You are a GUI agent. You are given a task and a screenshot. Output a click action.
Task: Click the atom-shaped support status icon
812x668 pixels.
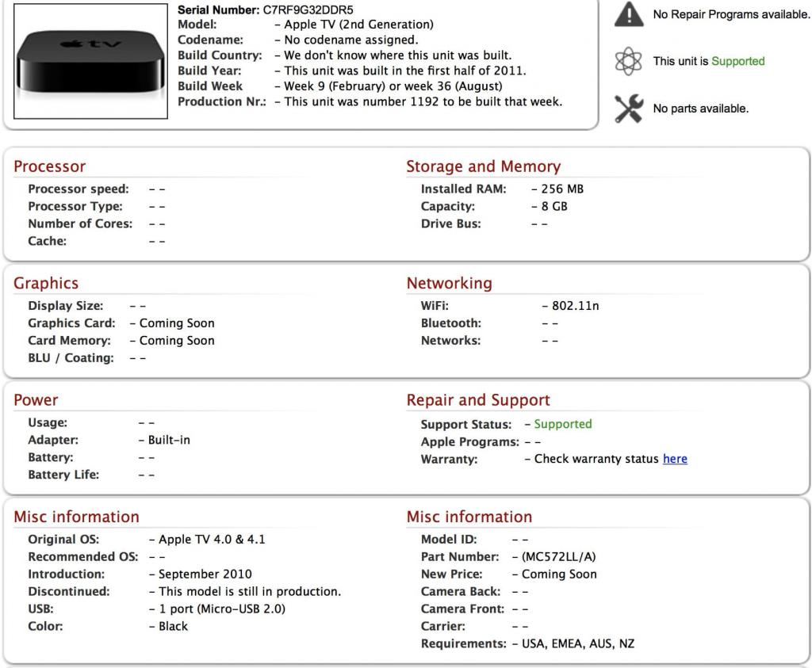pyautogui.click(x=629, y=61)
